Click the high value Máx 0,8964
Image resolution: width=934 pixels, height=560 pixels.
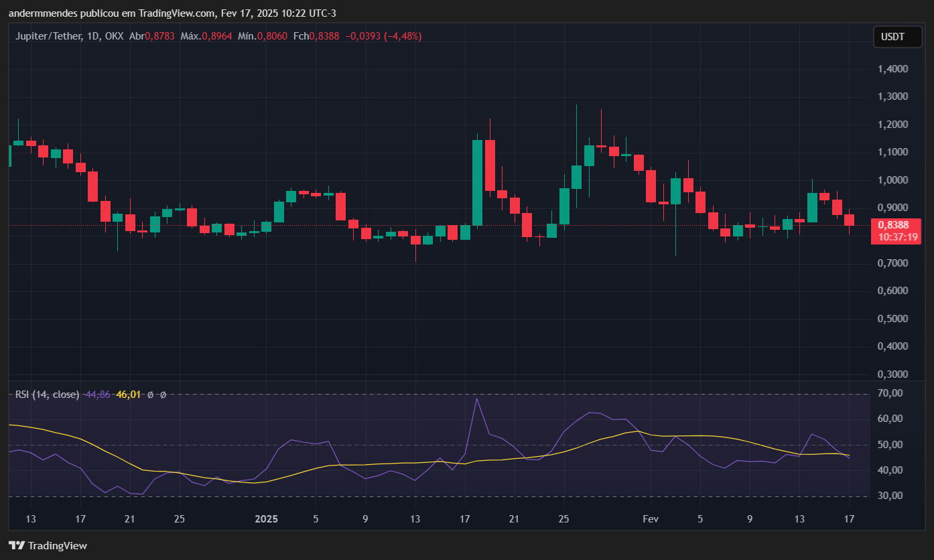click(206, 36)
